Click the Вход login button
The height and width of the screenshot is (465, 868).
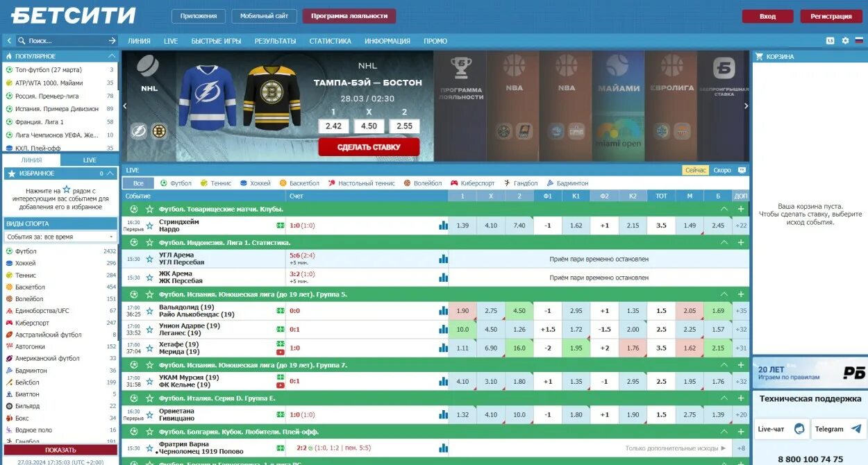pos(767,16)
